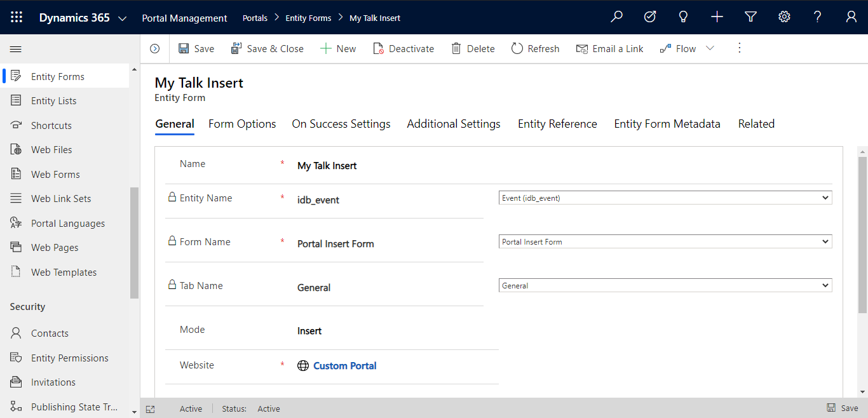
Task: Open the Custom Portal website link
Action: coord(345,366)
